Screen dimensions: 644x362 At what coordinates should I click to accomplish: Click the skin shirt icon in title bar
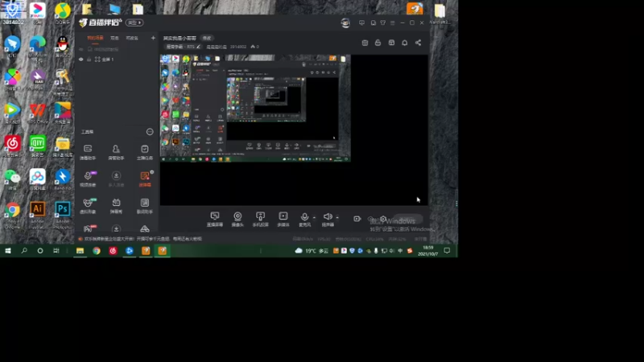[x=383, y=23]
